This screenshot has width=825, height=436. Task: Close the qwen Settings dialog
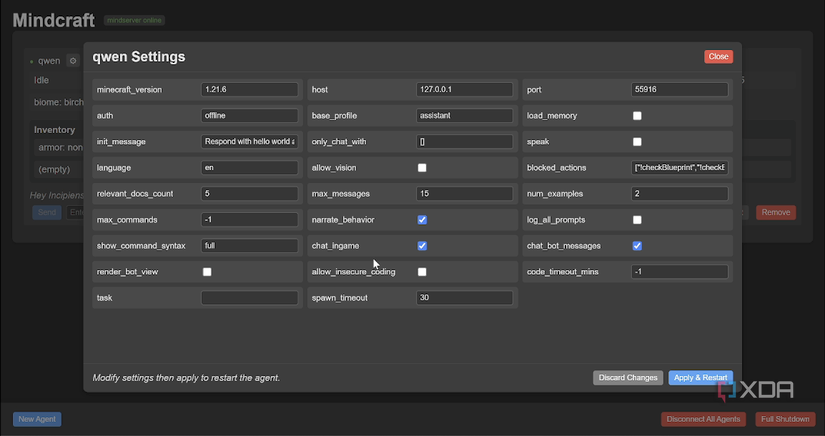click(x=718, y=57)
